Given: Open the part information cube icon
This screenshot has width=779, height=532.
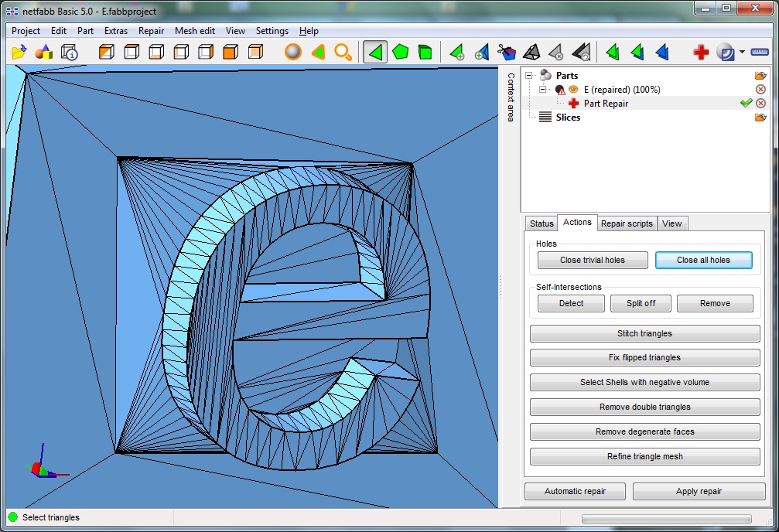Looking at the screenshot, I should click(69, 52).
